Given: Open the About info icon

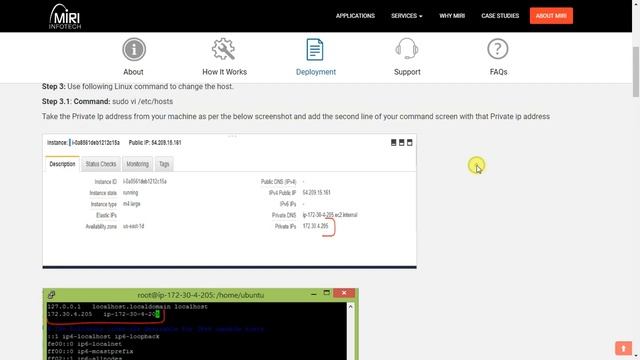Looking at the screenshot, I should (x=134, y=49).
